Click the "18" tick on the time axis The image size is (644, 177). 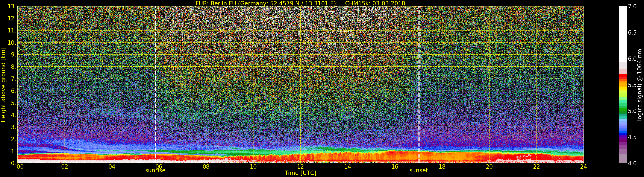[442, 166]
